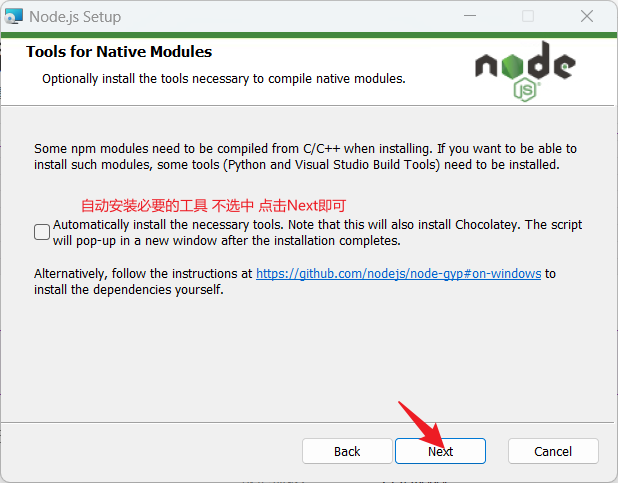Click the 'Some npm modules need to be compiled' paragraph
This screenshot has width=618, height=483.
(x=305, y=157)
